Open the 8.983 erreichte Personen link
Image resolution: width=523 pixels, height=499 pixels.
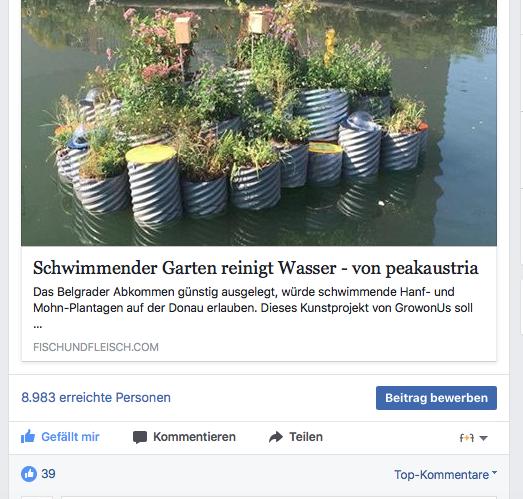[96, 397]
